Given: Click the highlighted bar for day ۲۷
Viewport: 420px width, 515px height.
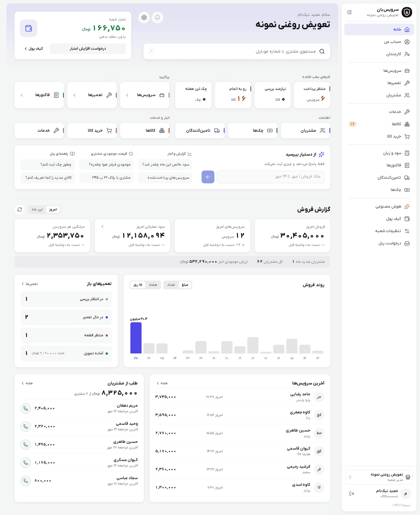Looking at the screenshot, I should [x=136, y=338].
